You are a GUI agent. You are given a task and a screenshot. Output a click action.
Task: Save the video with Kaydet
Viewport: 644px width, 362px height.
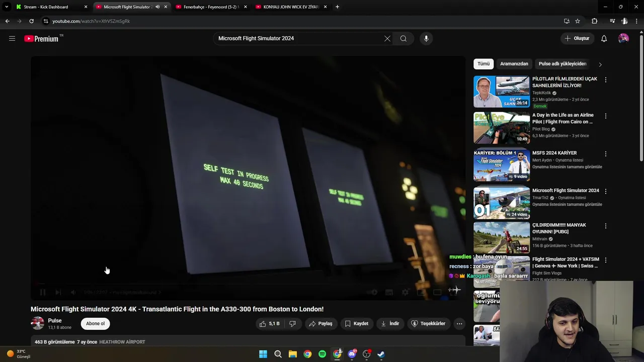356,324
